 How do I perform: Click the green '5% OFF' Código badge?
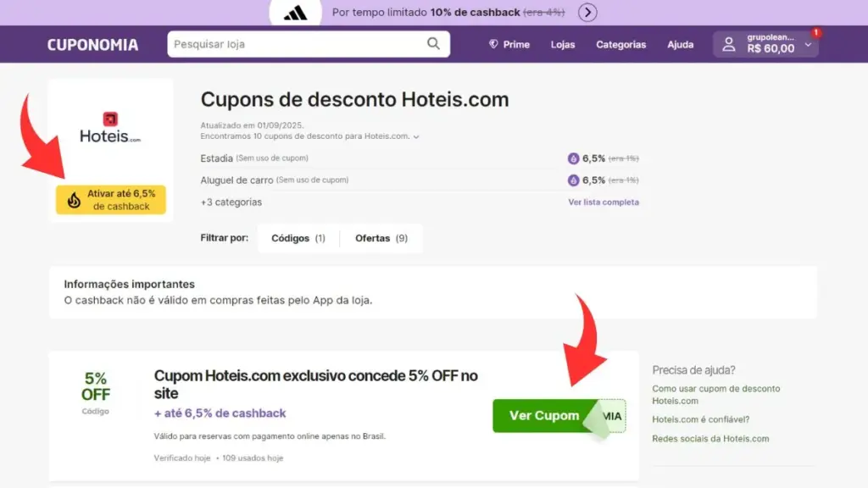tap(95, 392)
